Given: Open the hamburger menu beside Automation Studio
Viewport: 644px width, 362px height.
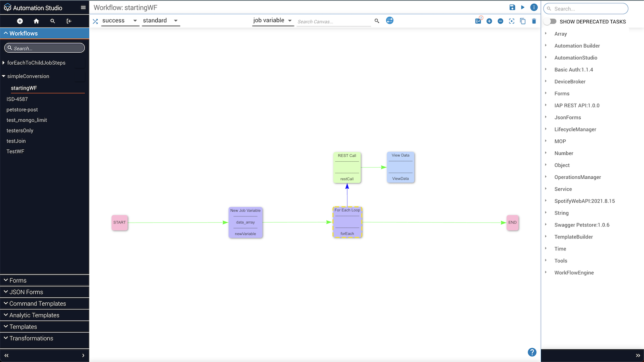Looking at the screenshot, I should [x=83, y=7].
